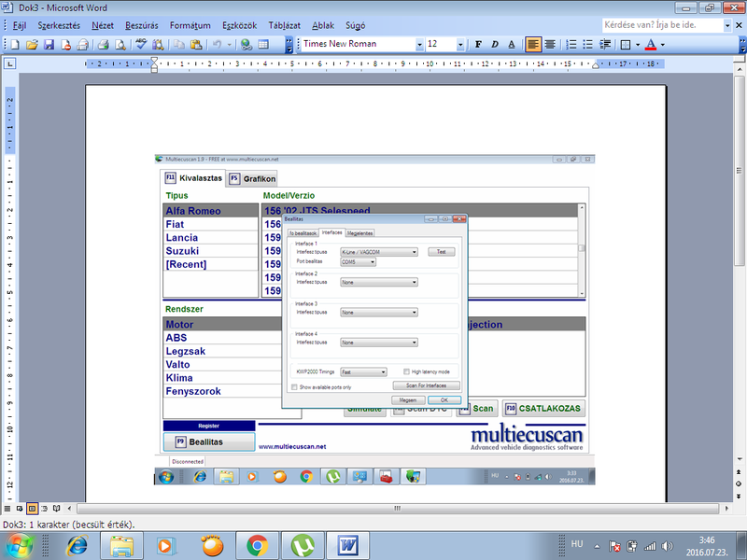This screenshot has height=560, width=747.
Task: Expand the help question box dropdown
Action: point(727,25)
